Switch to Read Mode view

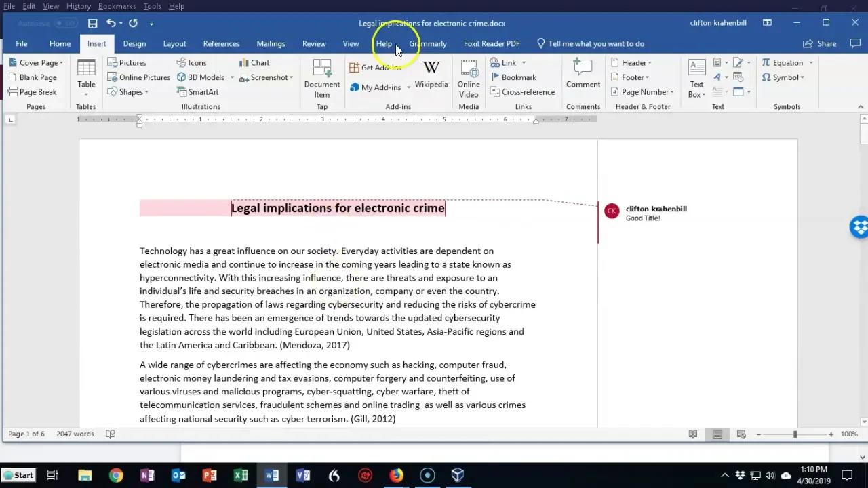click(x=692, y=434)
